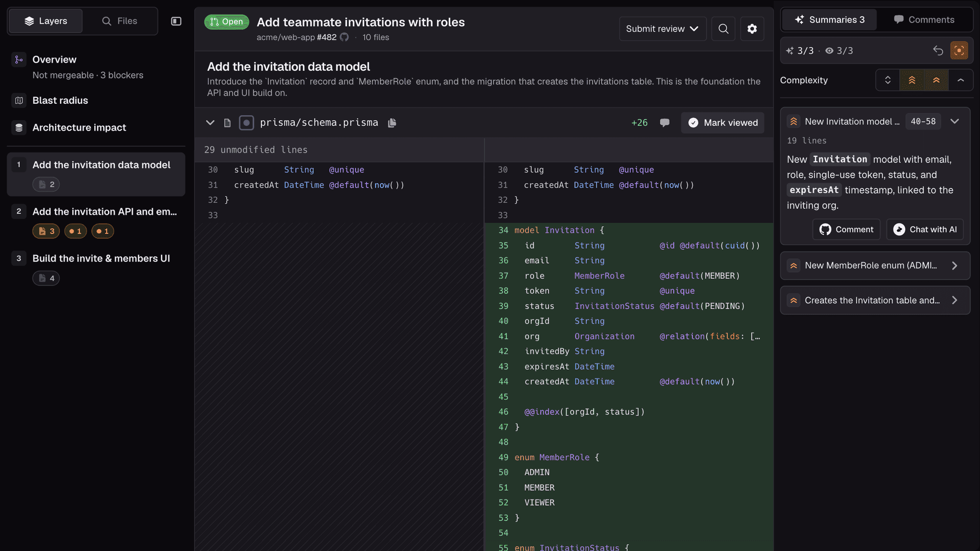This screenshot has height=551, width=980.
Task: Switch to the Layers tab
Action: (x=46, y=21)
